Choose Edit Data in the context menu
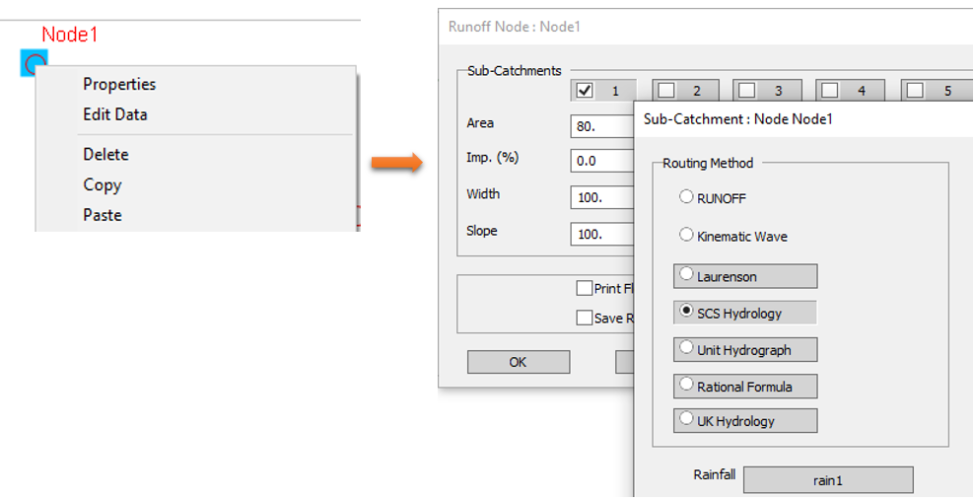 pos(115,115)
